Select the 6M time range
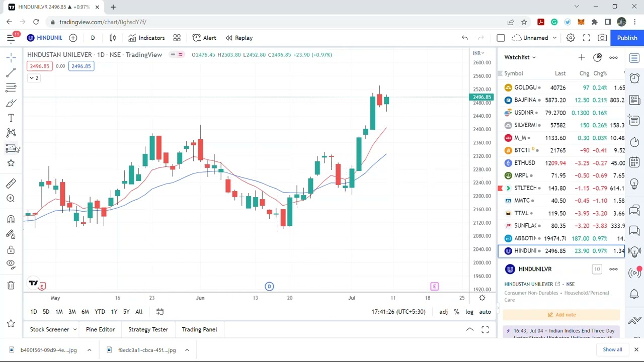Image resolution: width=644 pixels, height=362 pixels. (85, 312)
